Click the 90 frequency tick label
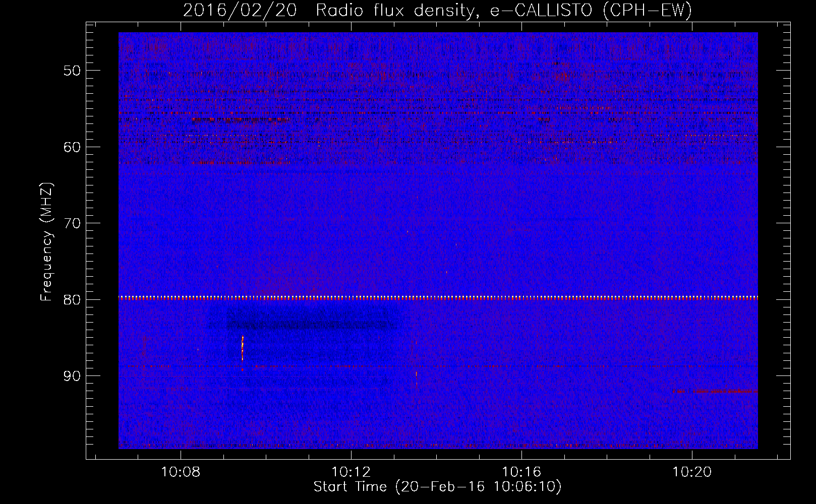The image size is (816, 504). click(72, 376)
